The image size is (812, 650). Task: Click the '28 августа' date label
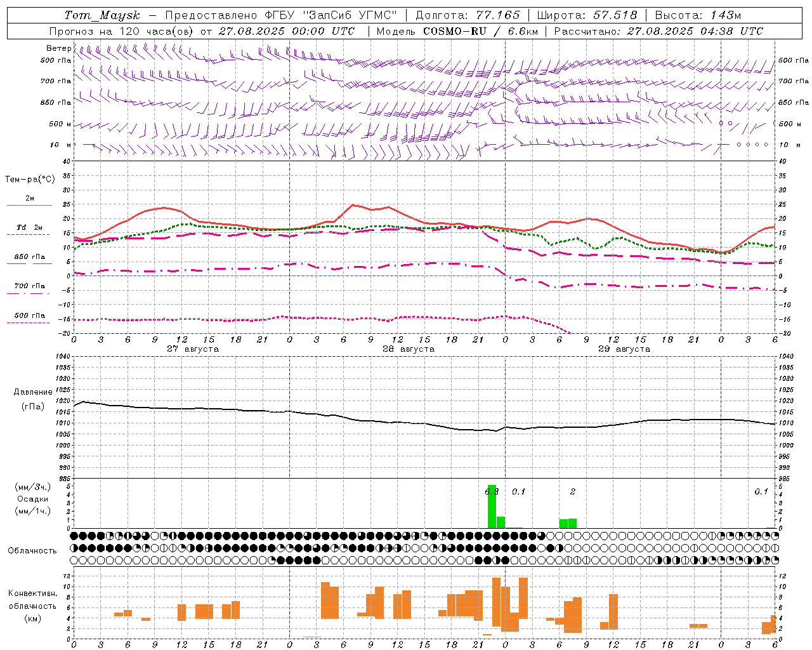[409, 349]
